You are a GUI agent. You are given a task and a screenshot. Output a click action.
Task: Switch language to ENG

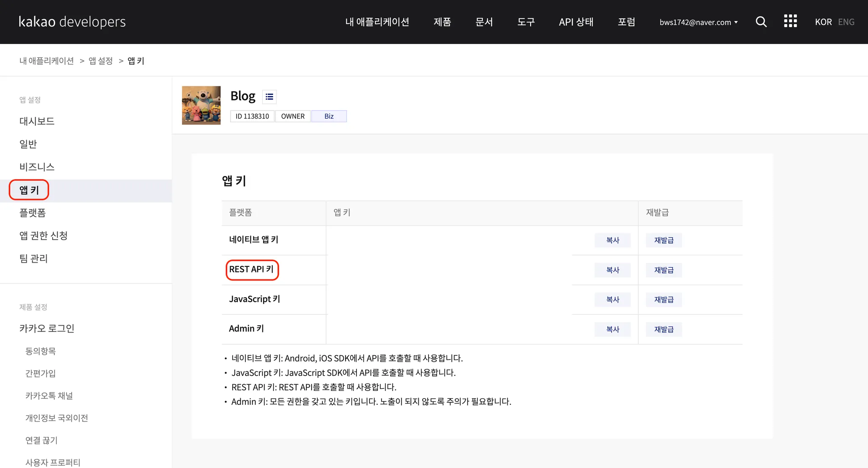pyautogui.click(x=846, y=22)
